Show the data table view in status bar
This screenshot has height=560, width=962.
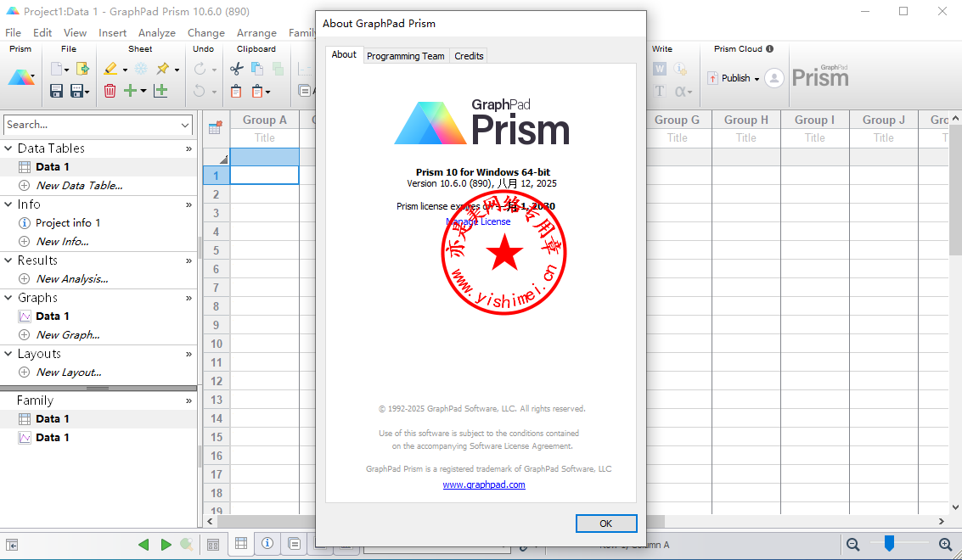click(241, 544)
